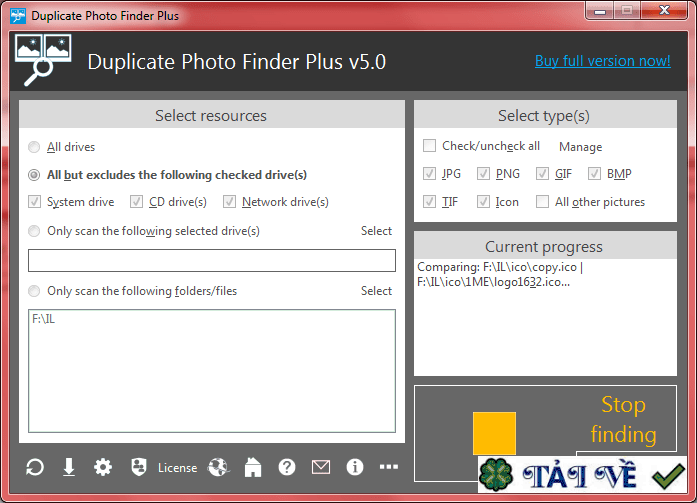The width and height of the screenshot is (697, 503).
Task: Click Buy full version now link
Action: click(603, 61)
